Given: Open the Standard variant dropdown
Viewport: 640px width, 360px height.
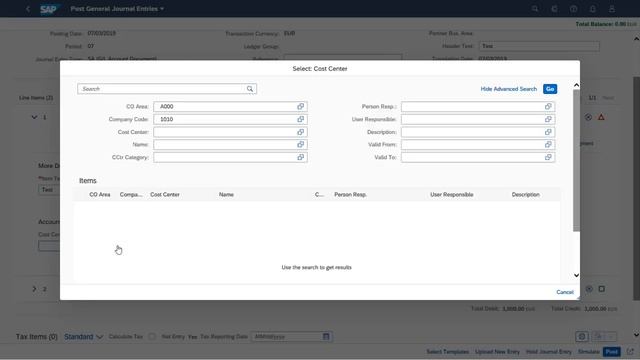Looking at the screenshot, I should click(83, 337).
